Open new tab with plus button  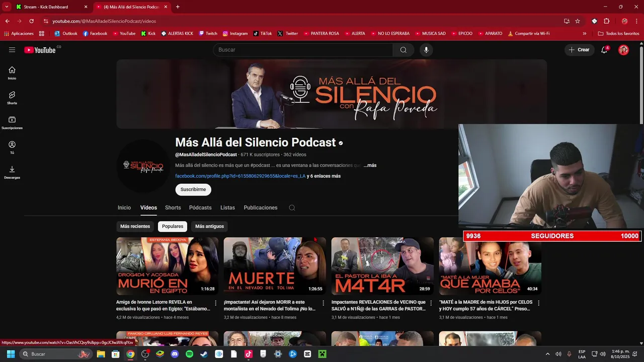pyautogui.click(x=178, y=7)
